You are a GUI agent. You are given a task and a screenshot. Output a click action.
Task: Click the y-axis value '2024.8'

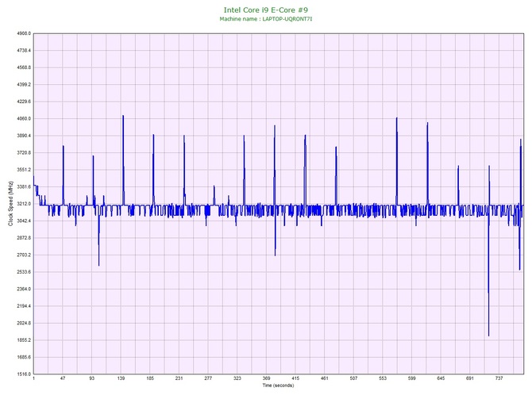[24, 323]
